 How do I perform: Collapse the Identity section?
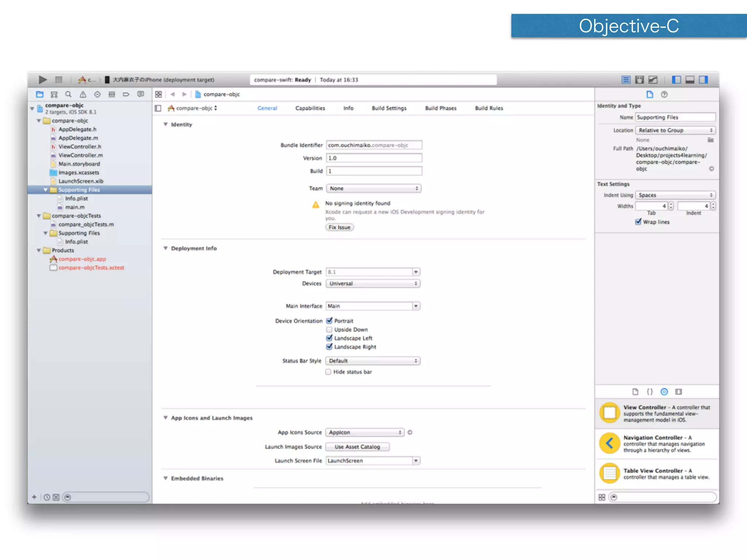[166, 124]
